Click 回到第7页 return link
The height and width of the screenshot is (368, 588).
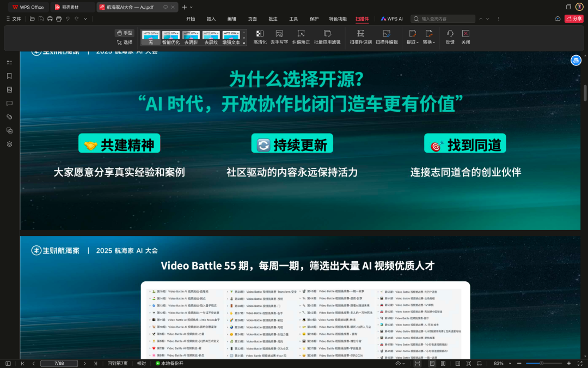(x=118, y=364)
